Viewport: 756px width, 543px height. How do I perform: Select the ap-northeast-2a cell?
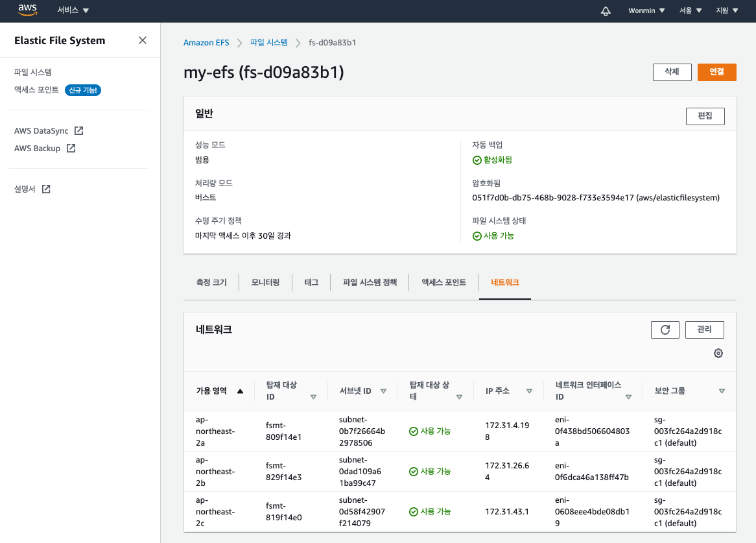pyautogui.click(x=215, y=431)
